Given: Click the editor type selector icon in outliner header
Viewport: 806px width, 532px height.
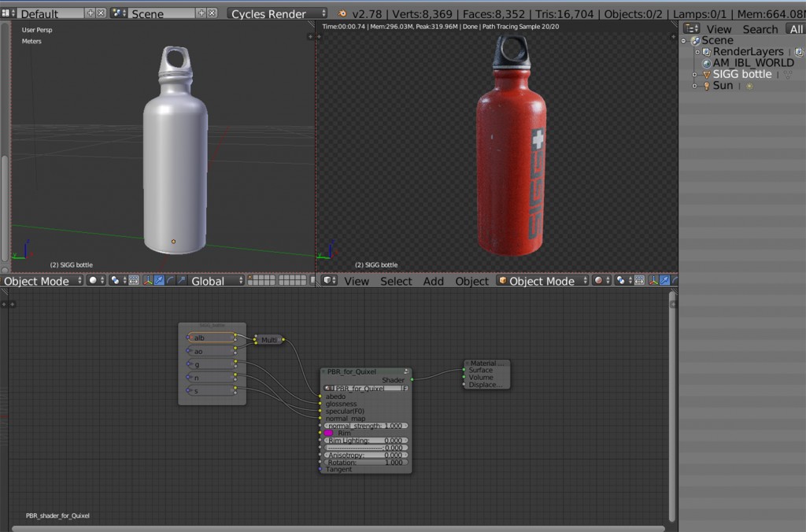Looking at the screenshot, I should 691,28.
